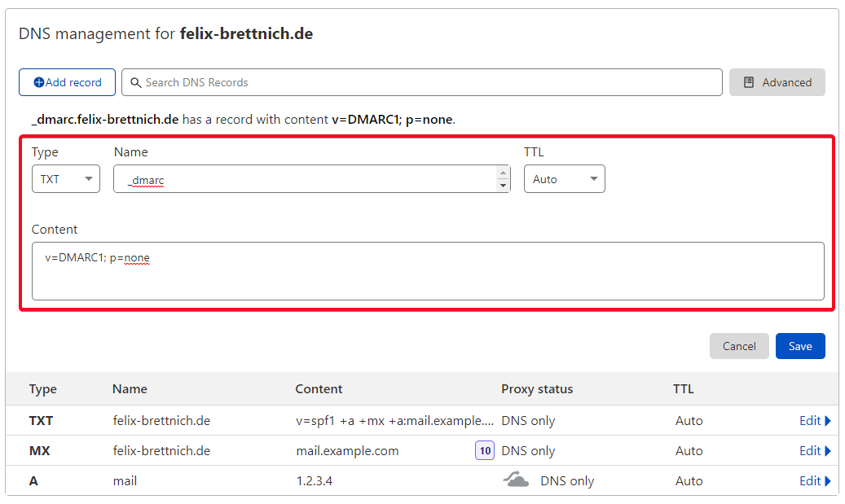The image size is (845, 504).
Task: Open the TTL Auto dropdown
Action: pyautogui.click(x=564, y=179)
